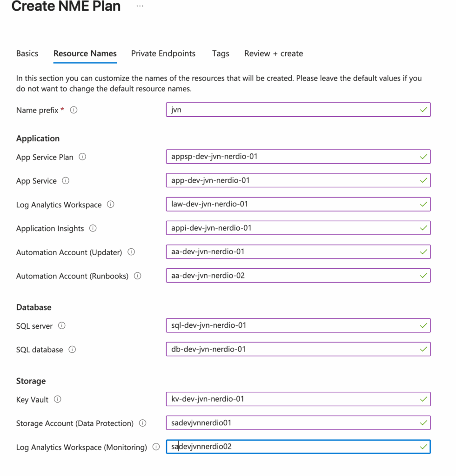The height and width of the screenshot is (476, 456).
Task: Click into the Key Vault name field
Action: click(298, 399)
